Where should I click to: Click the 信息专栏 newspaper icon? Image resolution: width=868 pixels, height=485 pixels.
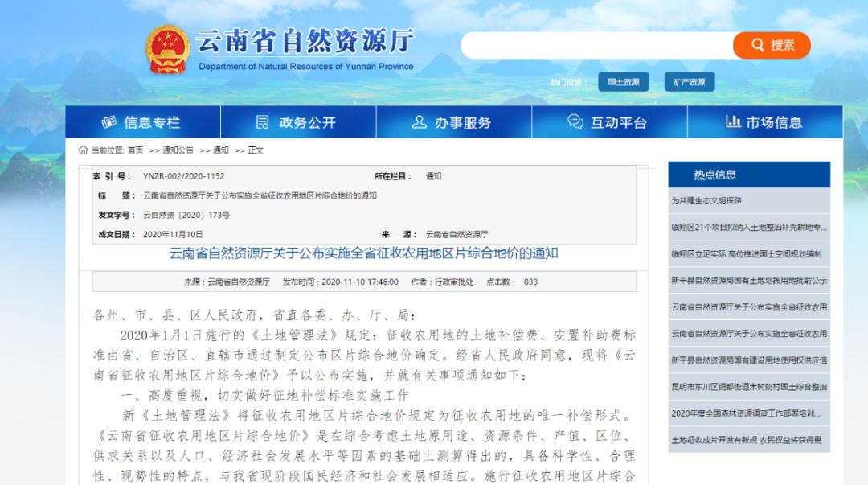[x=109, y=122]
